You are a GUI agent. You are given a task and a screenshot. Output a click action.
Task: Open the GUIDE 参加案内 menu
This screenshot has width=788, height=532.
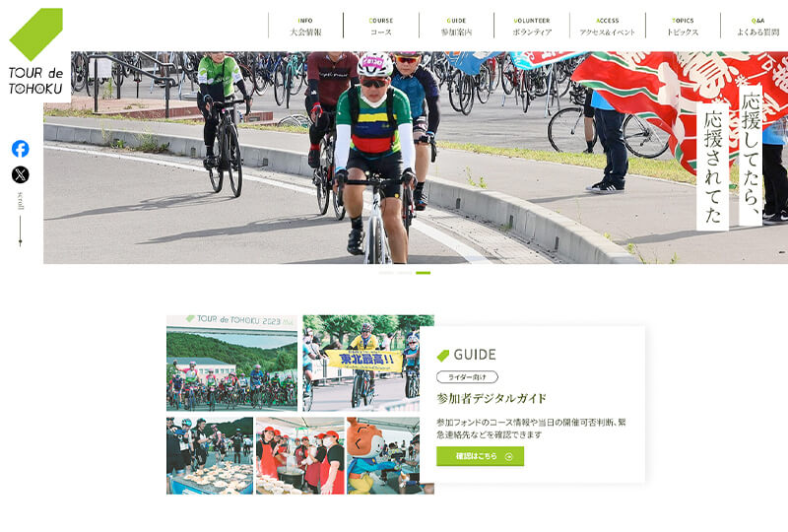point(456,27)
